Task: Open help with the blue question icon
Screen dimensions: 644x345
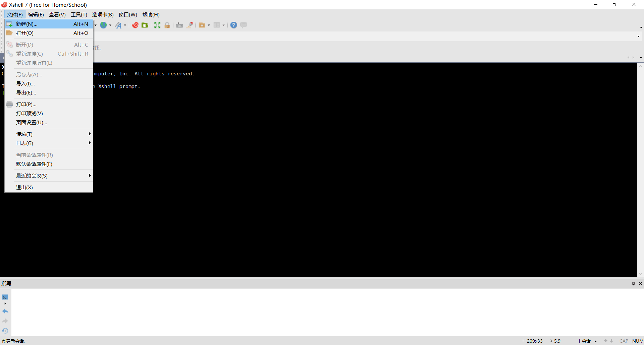Action: click(x=234, y=25)
